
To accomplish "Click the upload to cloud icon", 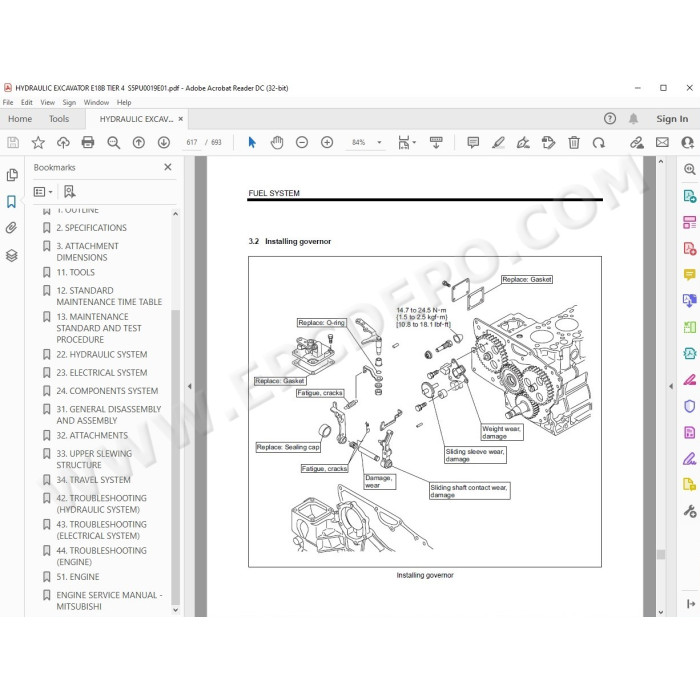I will click(63, 142).
